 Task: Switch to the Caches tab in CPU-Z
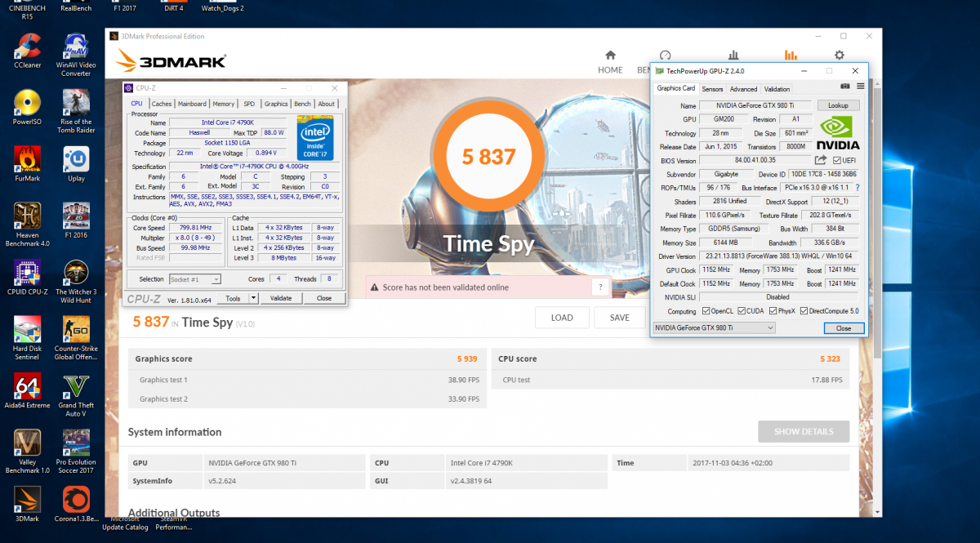(x=162, y=104)
